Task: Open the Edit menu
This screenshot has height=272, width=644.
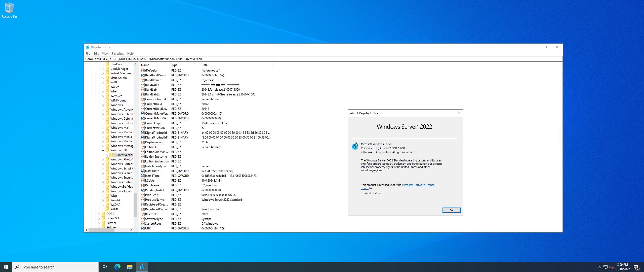Action: coord(96,53)
